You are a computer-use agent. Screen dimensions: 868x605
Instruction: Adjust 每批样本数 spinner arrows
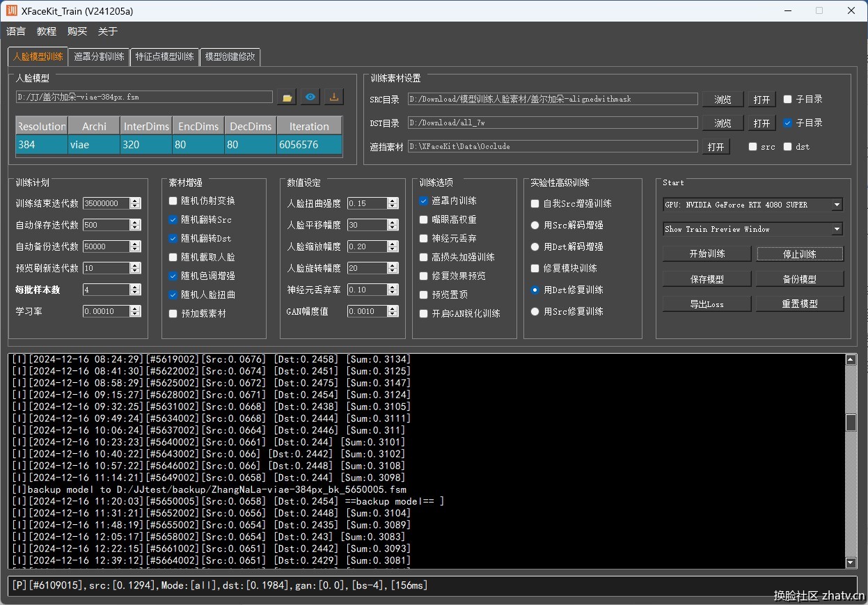135,290
